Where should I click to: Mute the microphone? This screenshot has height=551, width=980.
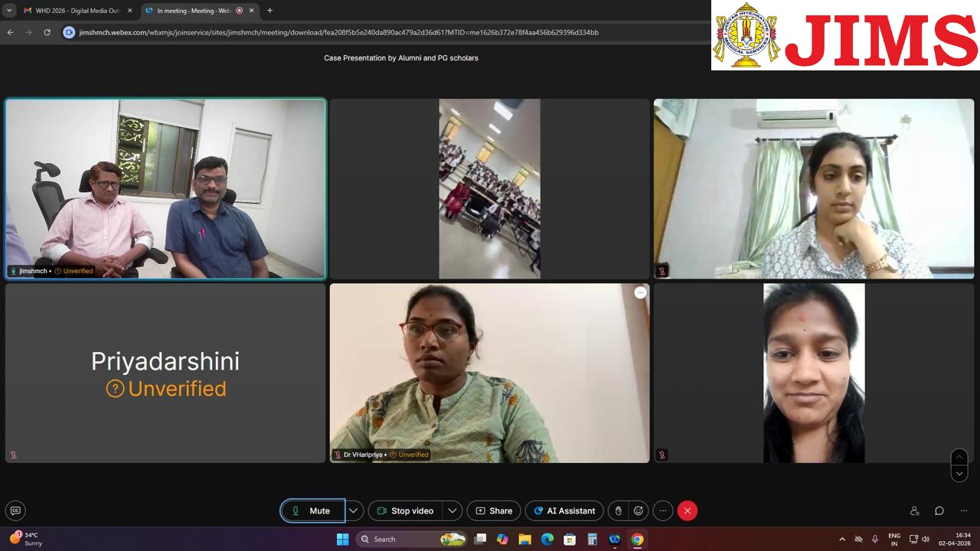pyautogui.click(x=312, y=510)
